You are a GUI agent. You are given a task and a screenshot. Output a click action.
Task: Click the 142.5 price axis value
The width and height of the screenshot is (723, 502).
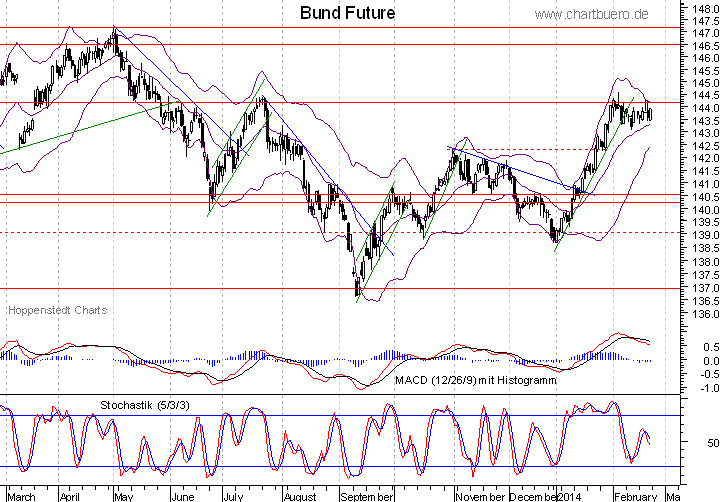tap(706, 146)
